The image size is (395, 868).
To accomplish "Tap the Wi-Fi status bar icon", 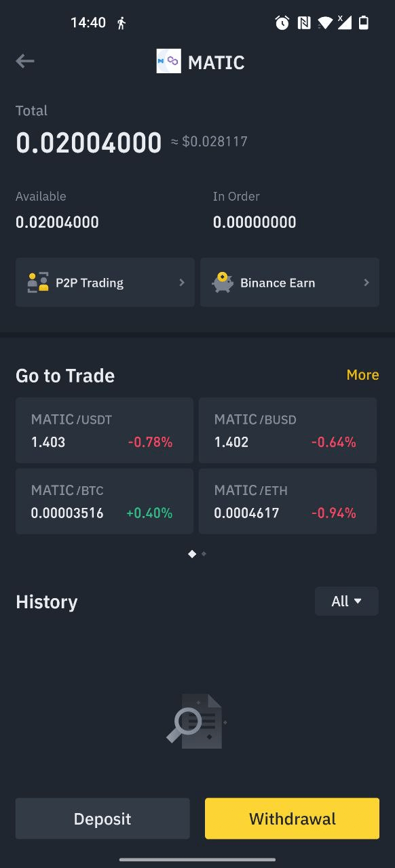I will click(326, 22).
